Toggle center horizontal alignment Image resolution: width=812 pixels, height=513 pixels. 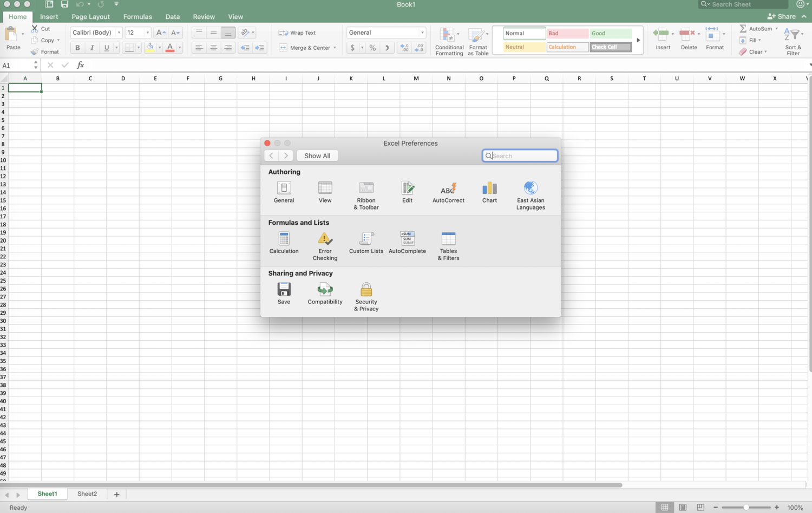213,48
